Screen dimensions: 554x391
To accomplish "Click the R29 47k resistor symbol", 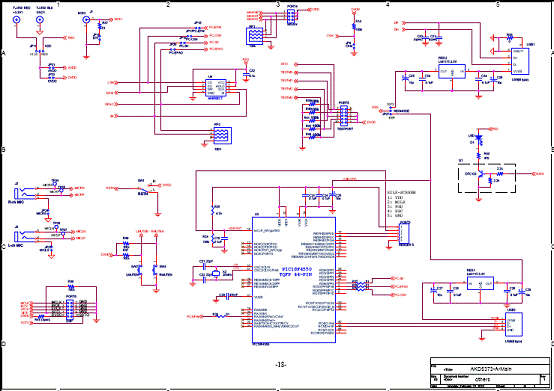I will coord(213,210).
